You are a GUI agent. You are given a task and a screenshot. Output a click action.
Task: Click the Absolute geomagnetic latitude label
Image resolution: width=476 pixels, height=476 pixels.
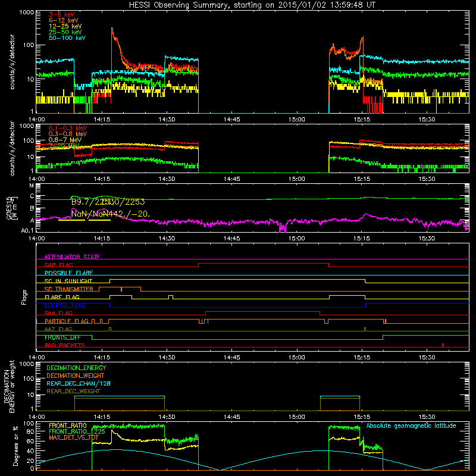(411, 425)
